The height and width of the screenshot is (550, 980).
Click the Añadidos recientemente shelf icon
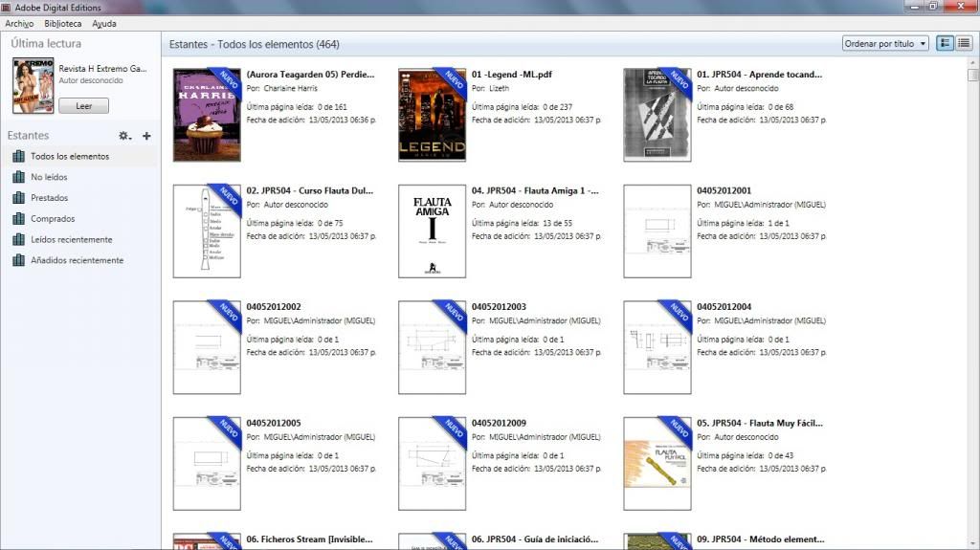19,260
